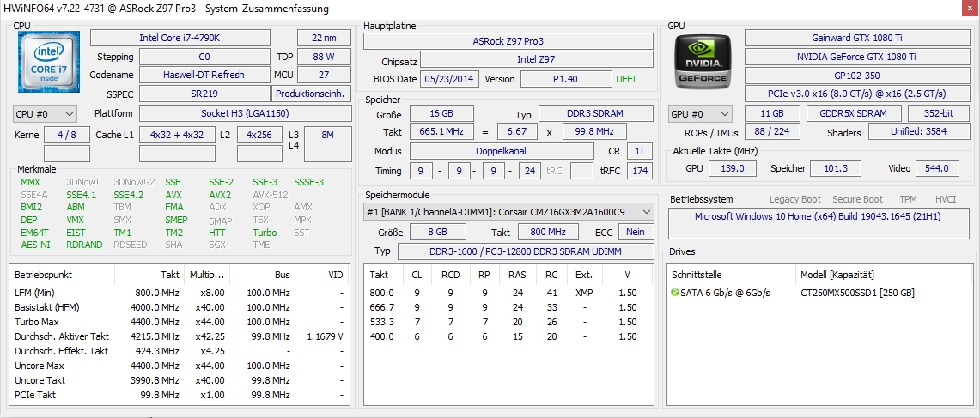Click the ASRock Z97 Pro3 motherboard field
Image resolution: width=980 pixels, height=418 pixels.
point(508,41)
